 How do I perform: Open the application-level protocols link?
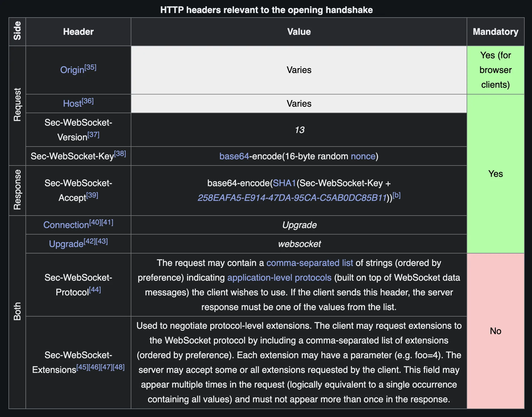coord(279,278)
